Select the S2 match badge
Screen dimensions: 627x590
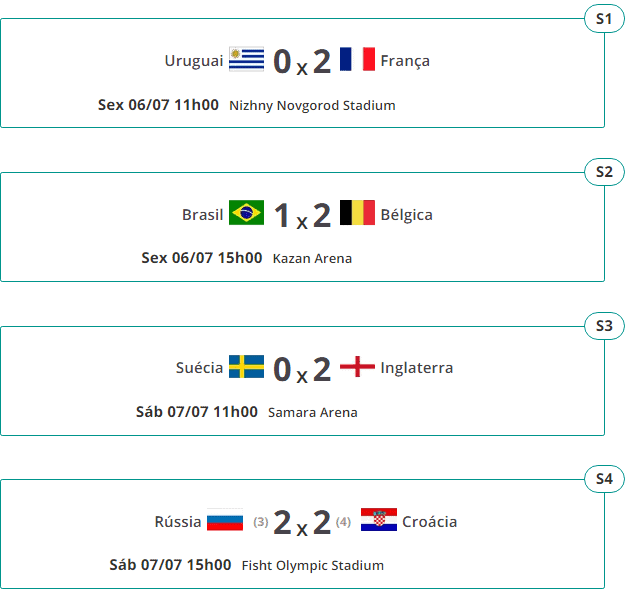point(603,172)
